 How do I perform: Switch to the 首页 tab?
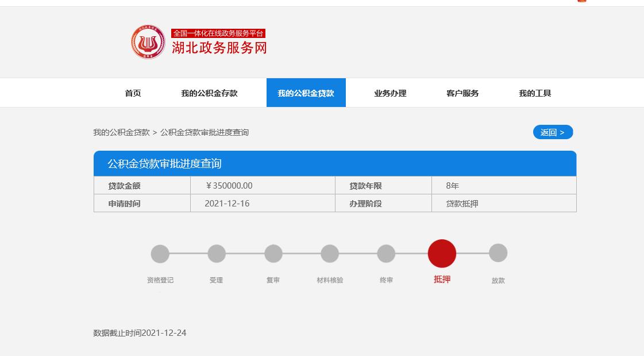pyautogui.click(x=133, y=93)
